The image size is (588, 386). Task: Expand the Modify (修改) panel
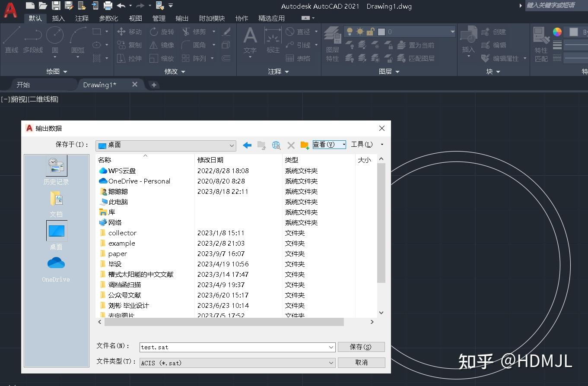click(x=175, y=72)
